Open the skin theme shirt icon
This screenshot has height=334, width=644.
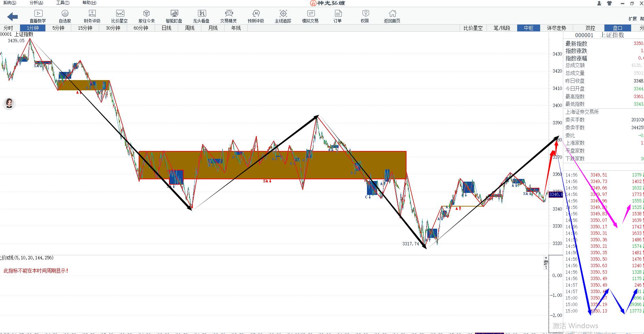tap(610, 3)
